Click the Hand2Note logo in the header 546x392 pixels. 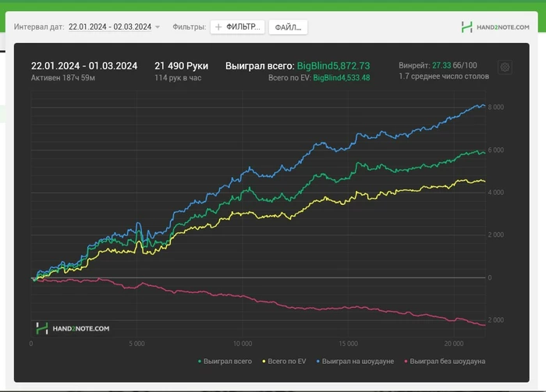[495, 27]
